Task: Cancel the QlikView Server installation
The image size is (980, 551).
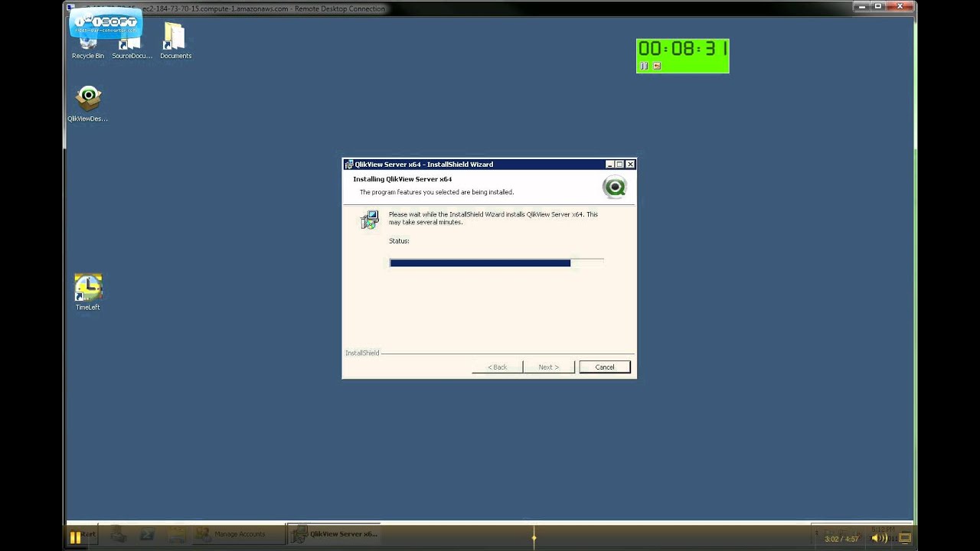Action: (605, 367)
